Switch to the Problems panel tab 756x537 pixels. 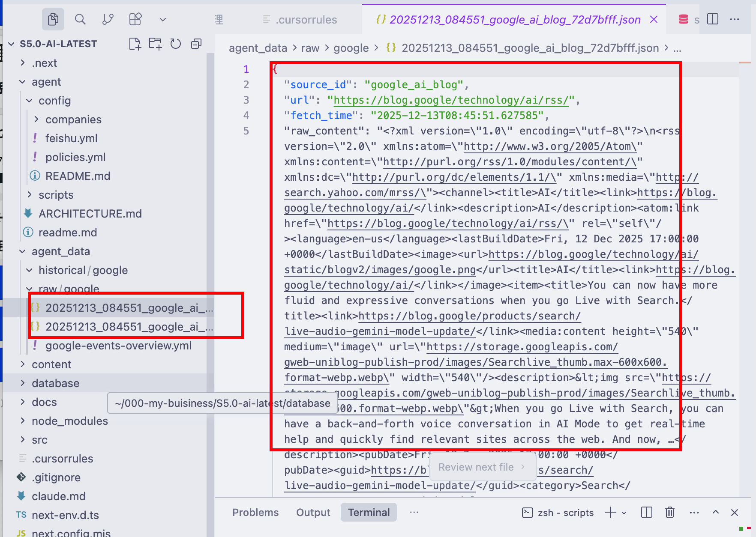coord(255,513)
